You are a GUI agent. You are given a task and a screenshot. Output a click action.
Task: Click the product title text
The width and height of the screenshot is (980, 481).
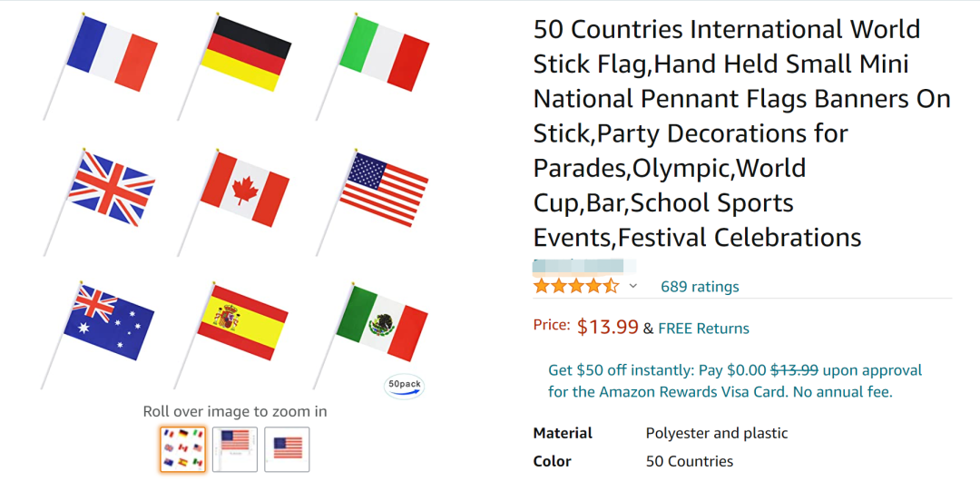pyautogui.click(x=742, y=133)
